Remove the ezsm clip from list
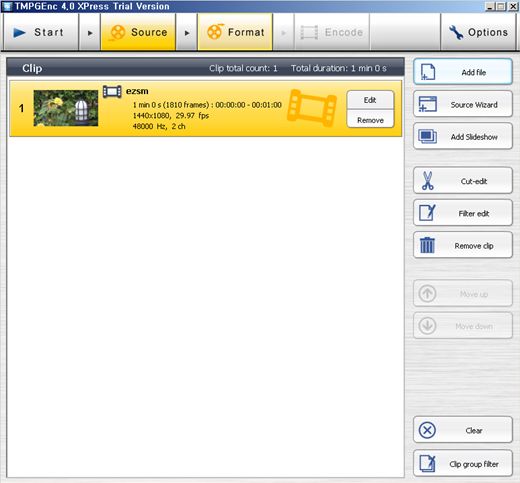 tap(370, 120)
